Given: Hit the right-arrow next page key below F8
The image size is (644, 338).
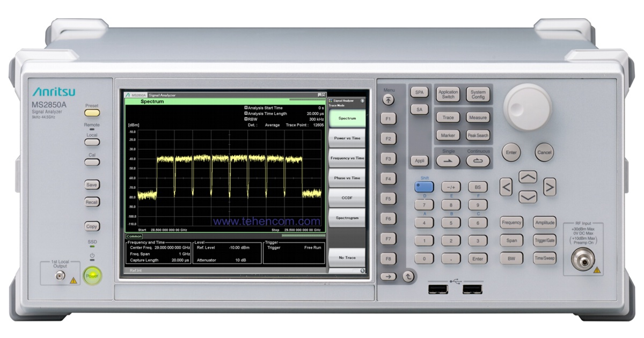Looking at the screenshot, I should pos(389,277).
